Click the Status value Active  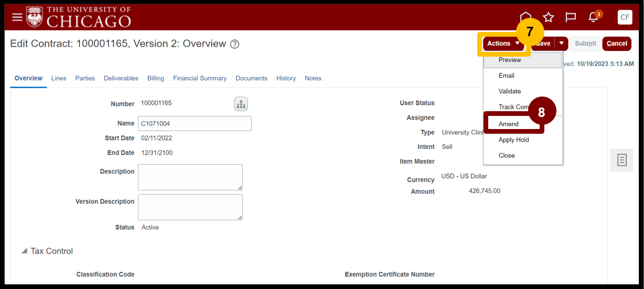pyautogui.click(x=150, y=228)
